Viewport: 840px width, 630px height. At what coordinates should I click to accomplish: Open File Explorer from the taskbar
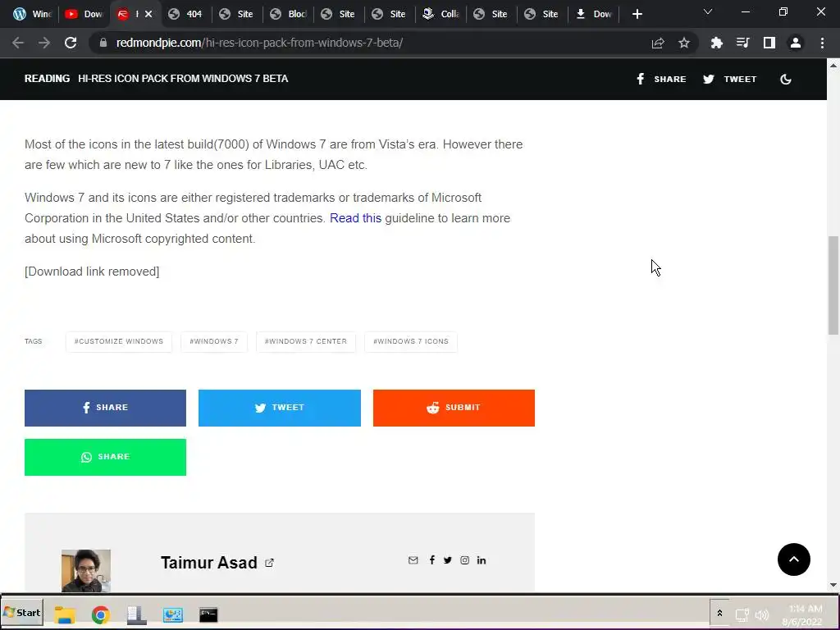[64, 614]
